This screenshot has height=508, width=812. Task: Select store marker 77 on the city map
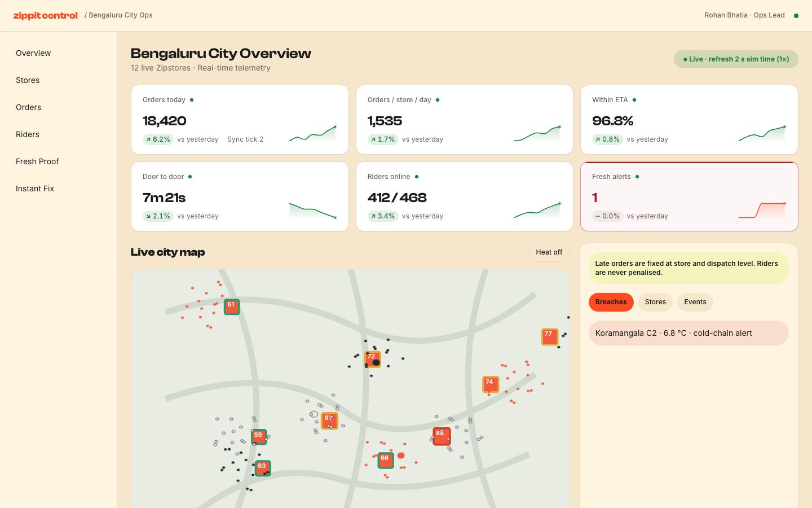550,336
